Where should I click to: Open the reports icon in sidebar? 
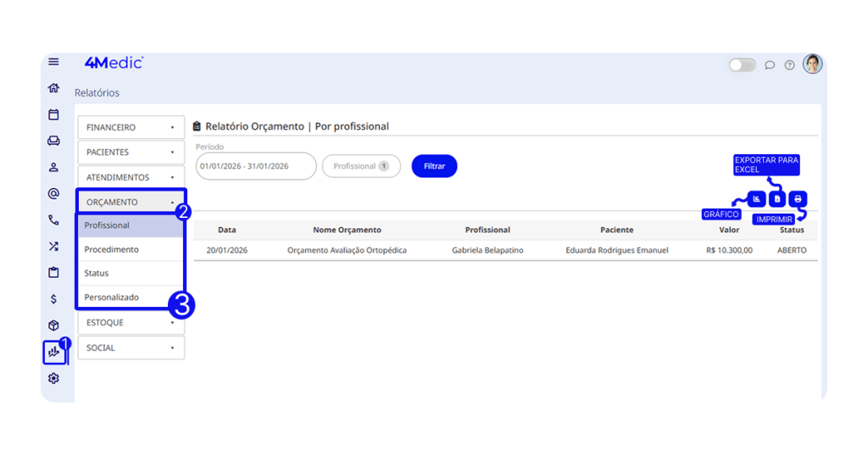54,352
